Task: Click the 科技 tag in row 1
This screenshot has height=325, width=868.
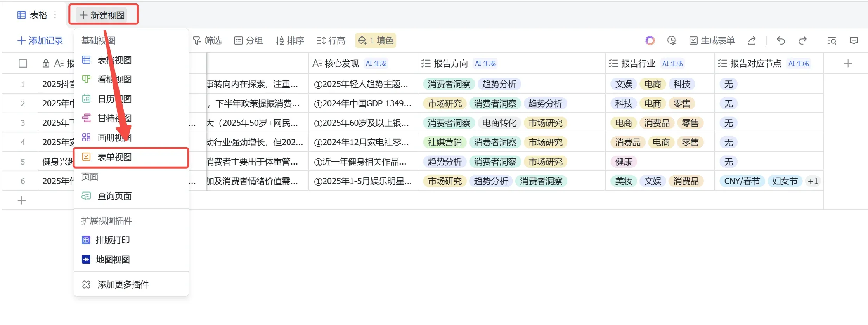Action: pos(682,84)
